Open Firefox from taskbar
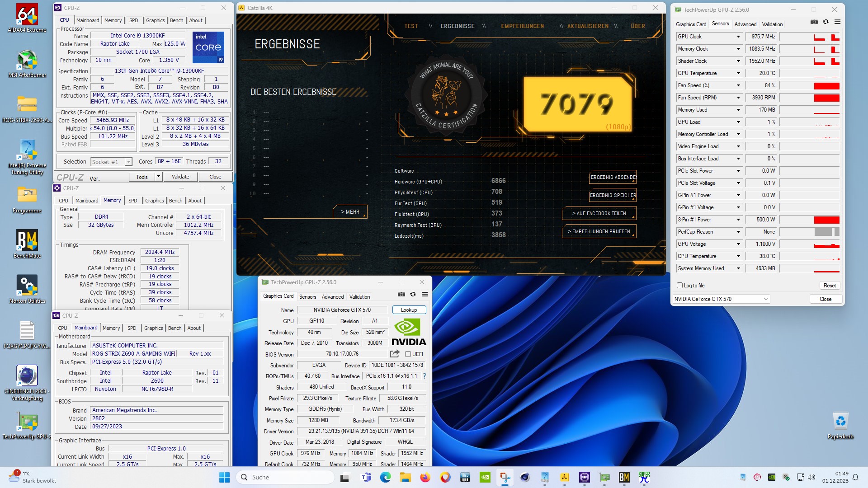 [425, 477]
